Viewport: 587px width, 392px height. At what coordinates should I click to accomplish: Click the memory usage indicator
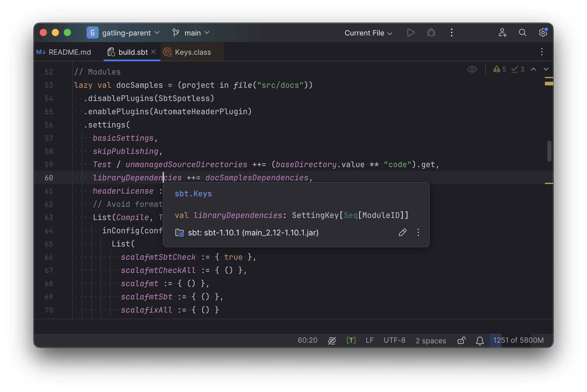(x=518, y=340)
